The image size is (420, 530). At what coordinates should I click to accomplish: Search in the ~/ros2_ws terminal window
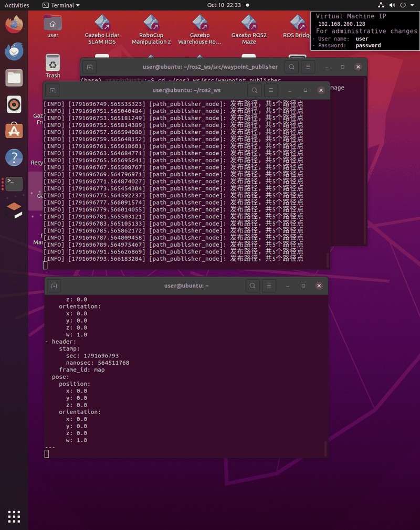[254, 90]
